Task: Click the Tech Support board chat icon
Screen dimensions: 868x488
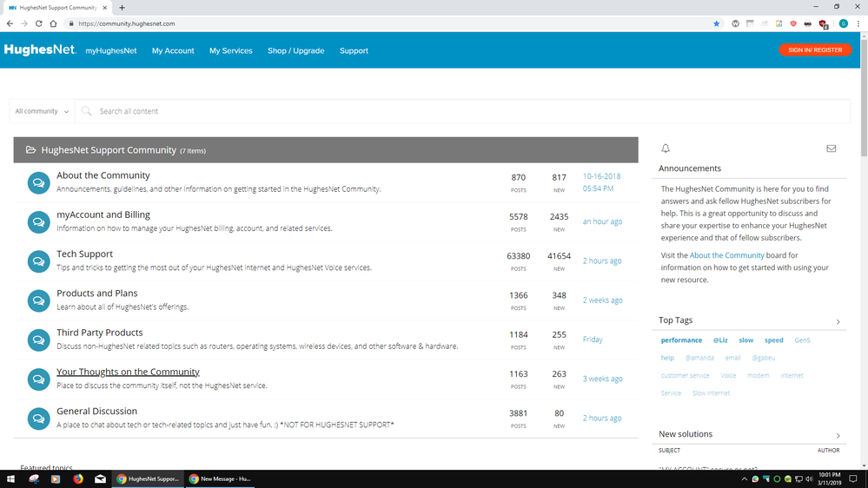Action: click(38, 260)
